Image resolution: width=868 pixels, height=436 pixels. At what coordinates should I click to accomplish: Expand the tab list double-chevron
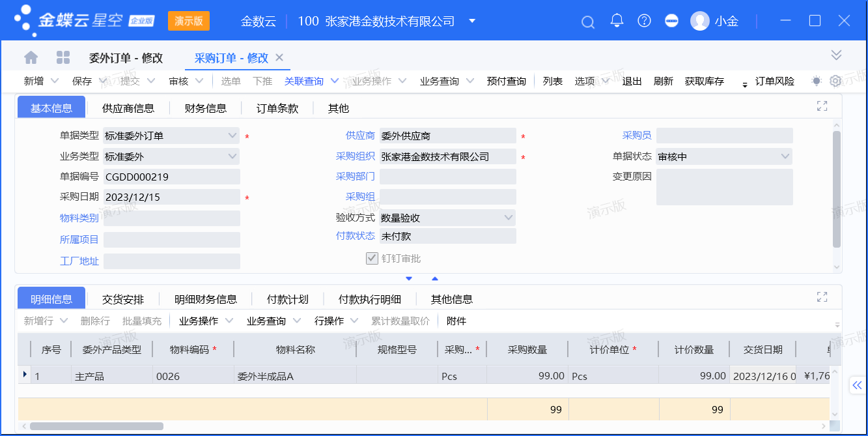(x=837, y=55)
